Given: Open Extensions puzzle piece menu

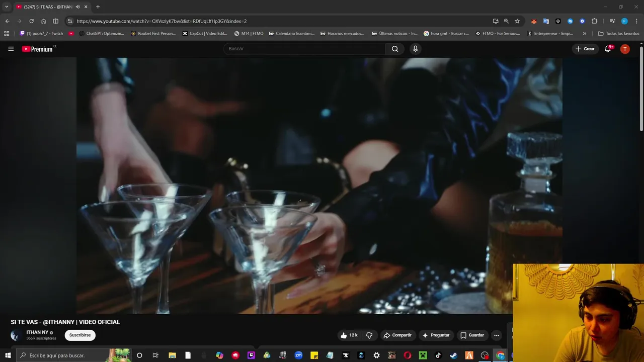Looking at the screenshot, I should click(594, 21).
